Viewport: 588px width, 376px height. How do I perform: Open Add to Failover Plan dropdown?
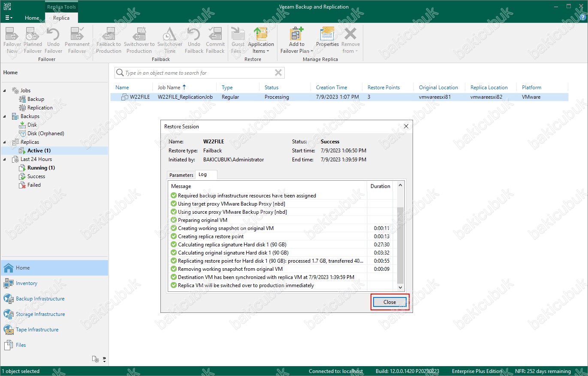point(297,40)
